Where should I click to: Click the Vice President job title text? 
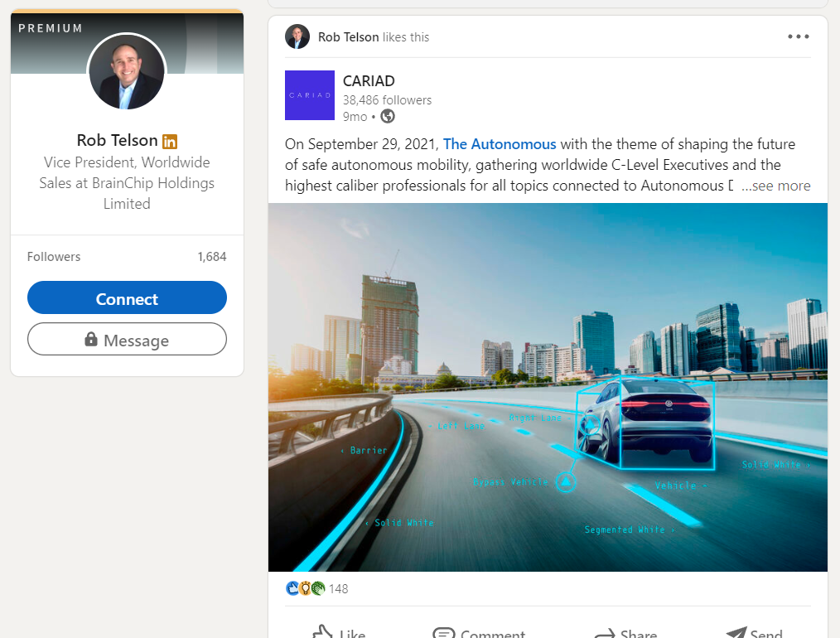point(127,182)
